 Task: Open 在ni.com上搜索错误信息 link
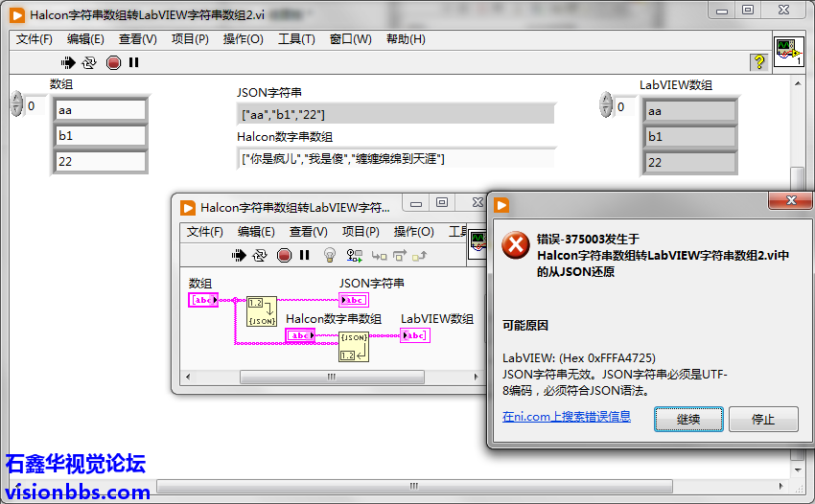(x=567, y=417)
